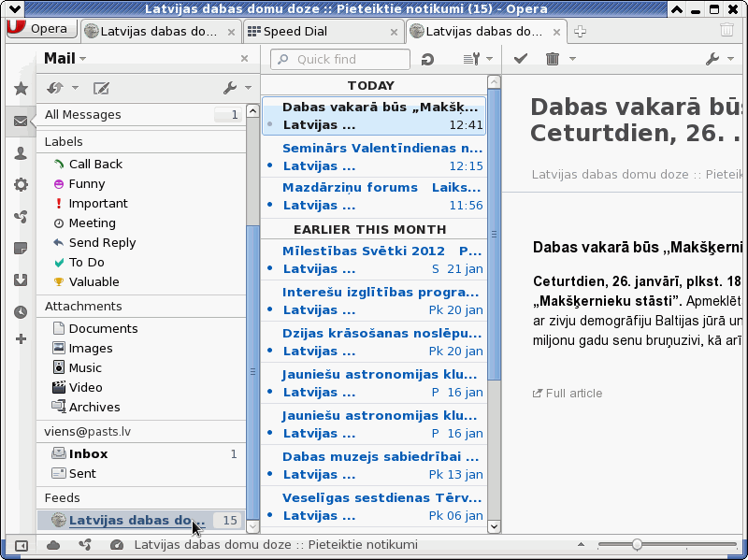Select All Messages view

click(141, 114)
